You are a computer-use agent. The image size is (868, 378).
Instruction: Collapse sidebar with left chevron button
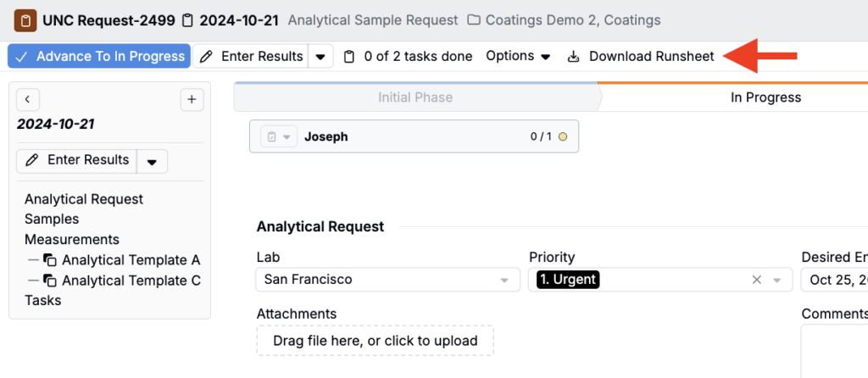pos(28,100)
